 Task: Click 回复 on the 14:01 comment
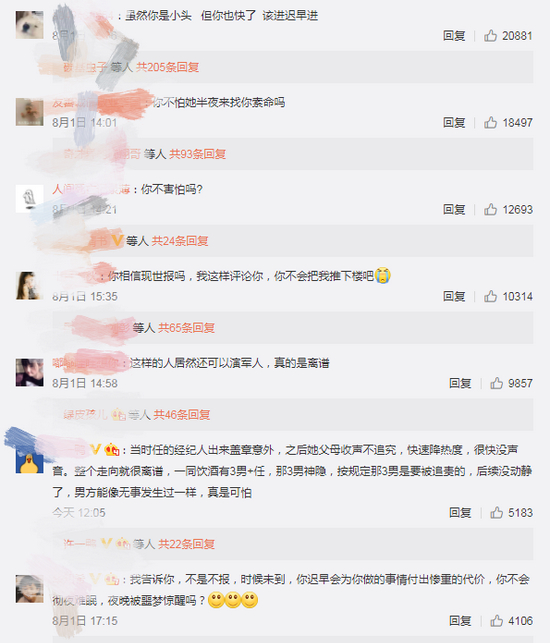(454, 123)
